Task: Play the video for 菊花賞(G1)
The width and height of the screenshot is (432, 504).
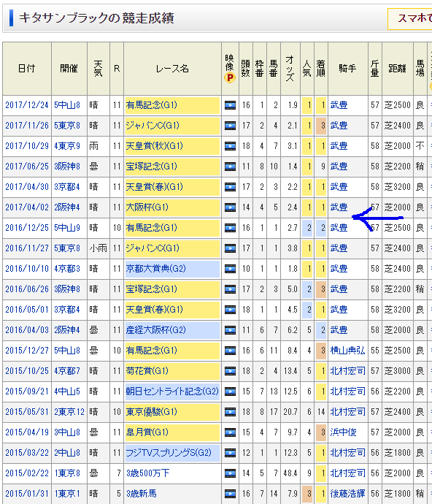Action: [230, 371]
